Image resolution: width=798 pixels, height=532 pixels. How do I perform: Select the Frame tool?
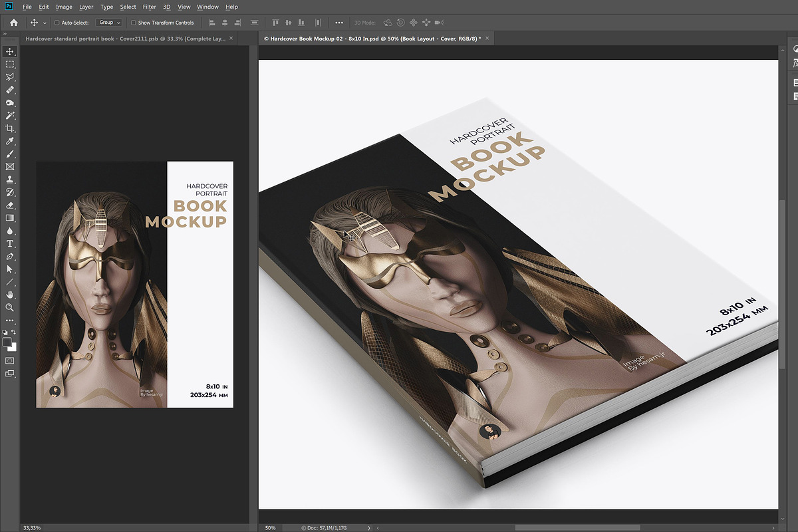10,166
